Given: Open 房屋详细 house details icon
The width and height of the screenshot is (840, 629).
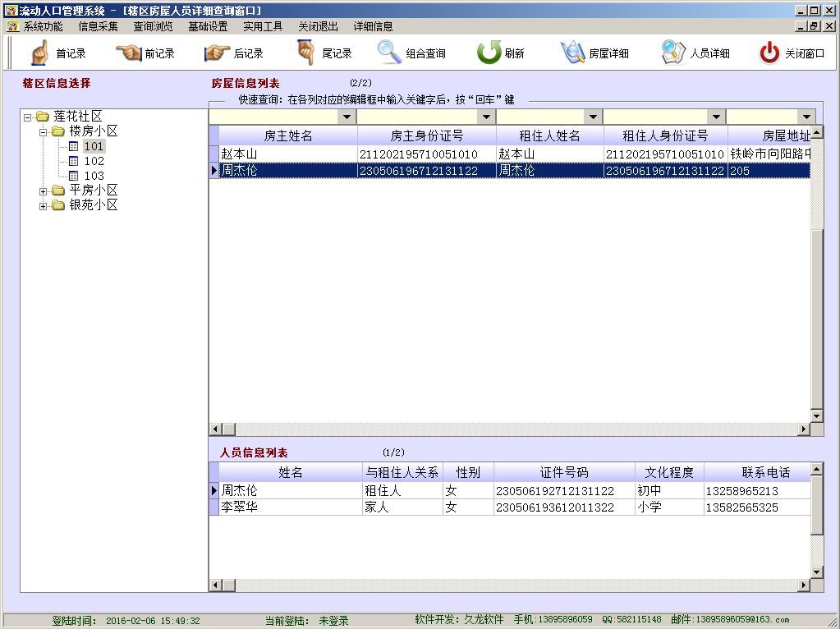Looking at the screenshot, I should pyautogui.click(x=572, y=53).
